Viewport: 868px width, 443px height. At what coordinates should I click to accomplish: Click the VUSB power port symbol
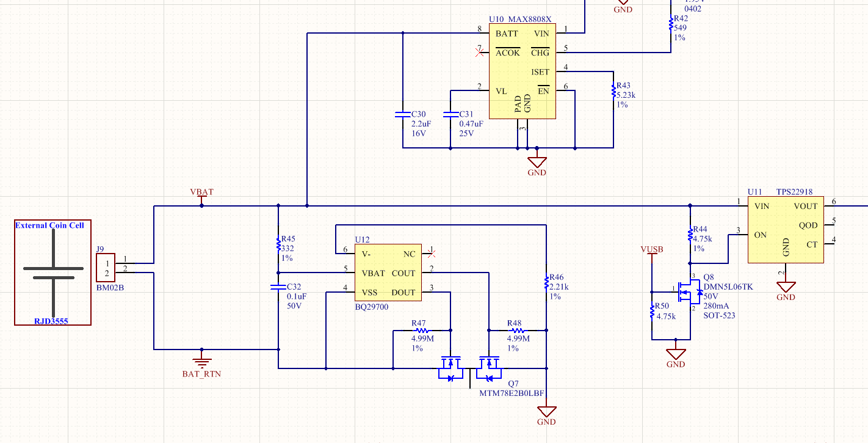point(652,257)
